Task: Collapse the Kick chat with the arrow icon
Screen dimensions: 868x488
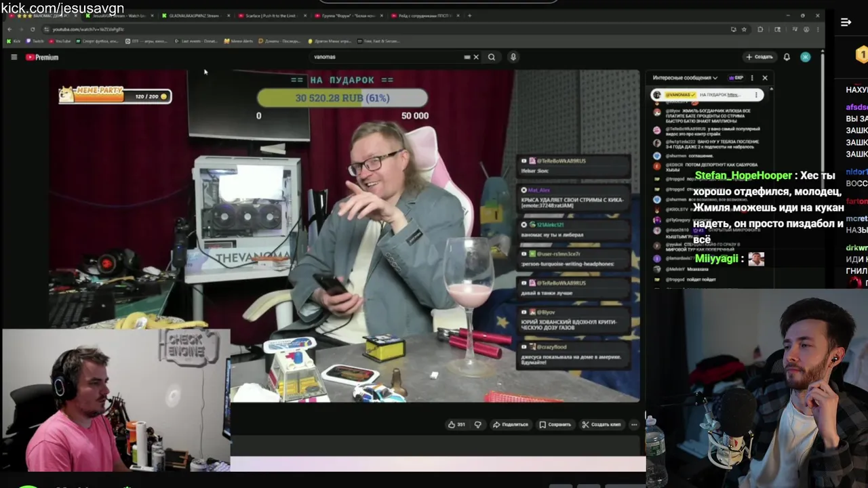Action: [x=846, y=22]
